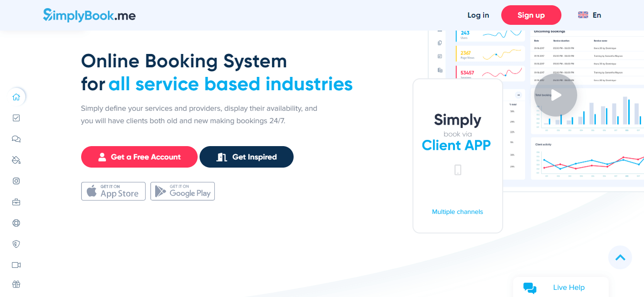Click the scroll-to-top chevron button
This screenshot has height=297, width=644.
click(620, 257)
